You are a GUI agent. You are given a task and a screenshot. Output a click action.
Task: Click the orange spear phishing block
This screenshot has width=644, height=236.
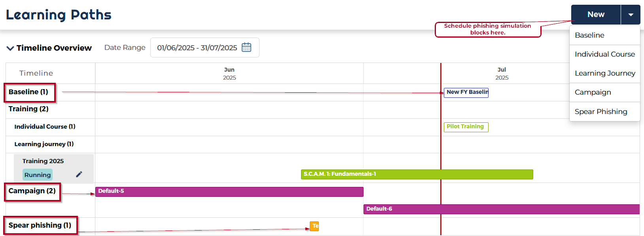click(314, 226)
